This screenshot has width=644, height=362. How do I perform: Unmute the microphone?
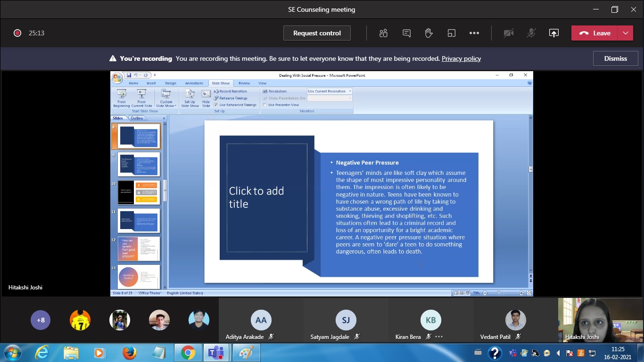tap(531, 33)
